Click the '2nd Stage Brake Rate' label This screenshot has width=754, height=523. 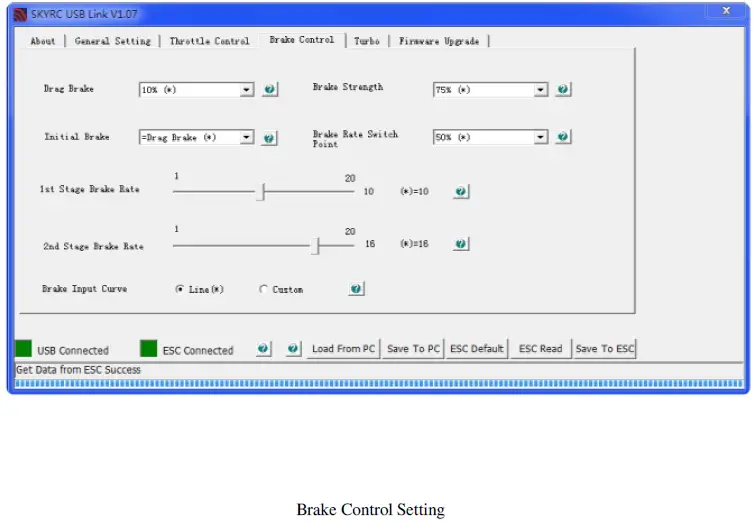pos(93,246)
